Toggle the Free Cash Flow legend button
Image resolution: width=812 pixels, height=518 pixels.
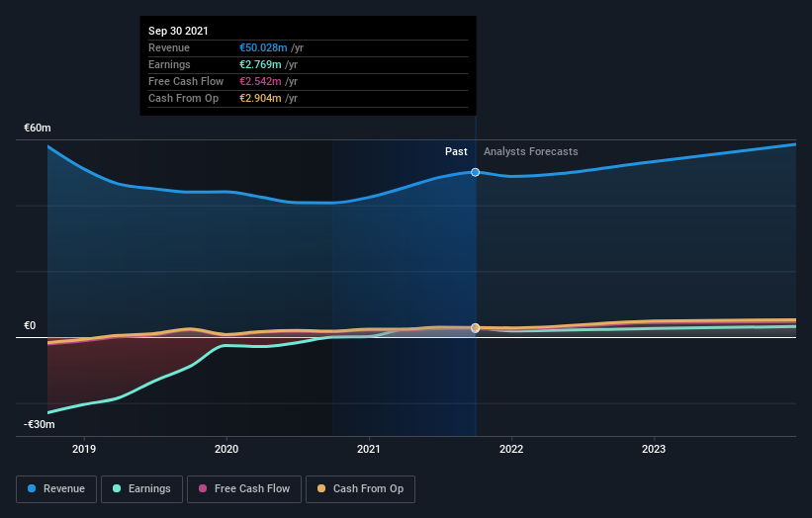click(244, 489)
